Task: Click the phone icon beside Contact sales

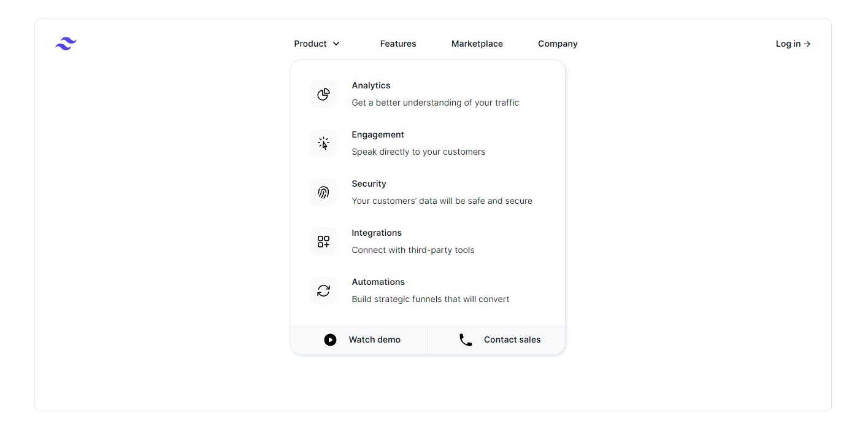Action: point(466,340)
